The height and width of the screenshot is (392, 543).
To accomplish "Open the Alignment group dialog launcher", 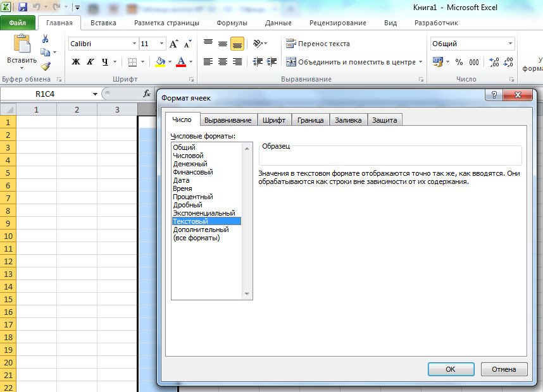I will click(x=421, y=80).
